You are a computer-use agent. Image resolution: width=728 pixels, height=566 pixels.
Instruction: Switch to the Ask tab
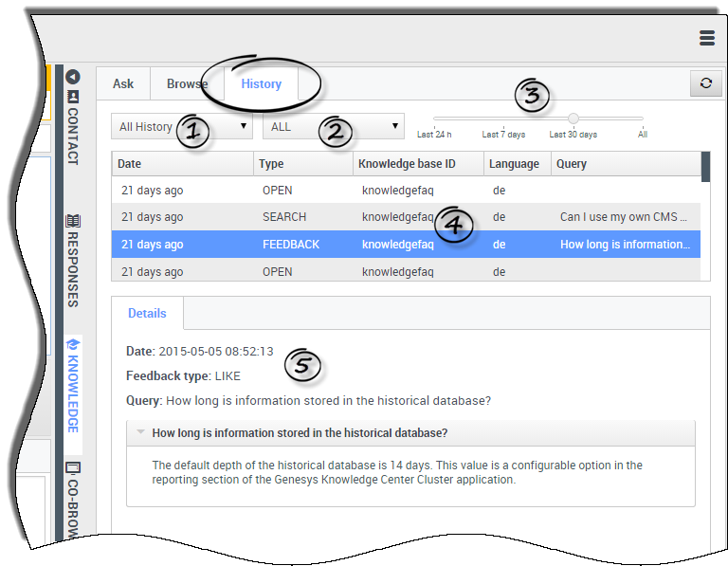point(123,83)
